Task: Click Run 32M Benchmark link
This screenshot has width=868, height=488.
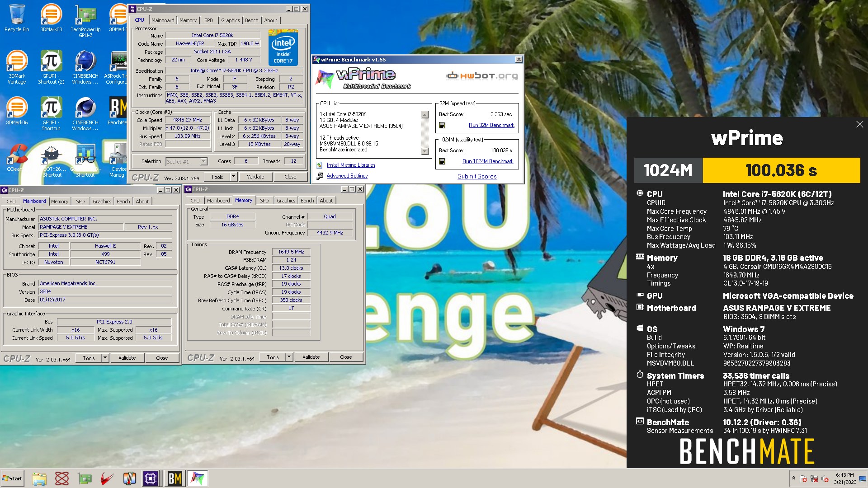Action: 491,125
